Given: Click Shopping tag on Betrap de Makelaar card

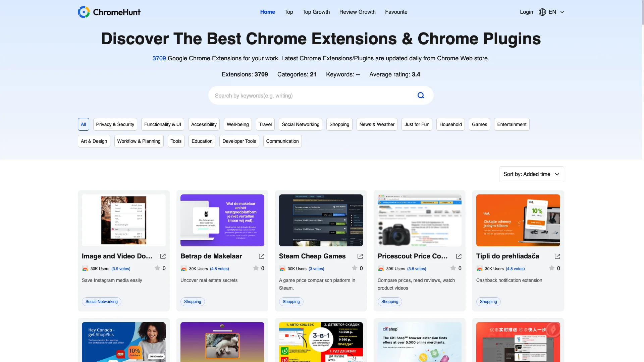Looking at the screenshot, I should click(x=193, y=302).
